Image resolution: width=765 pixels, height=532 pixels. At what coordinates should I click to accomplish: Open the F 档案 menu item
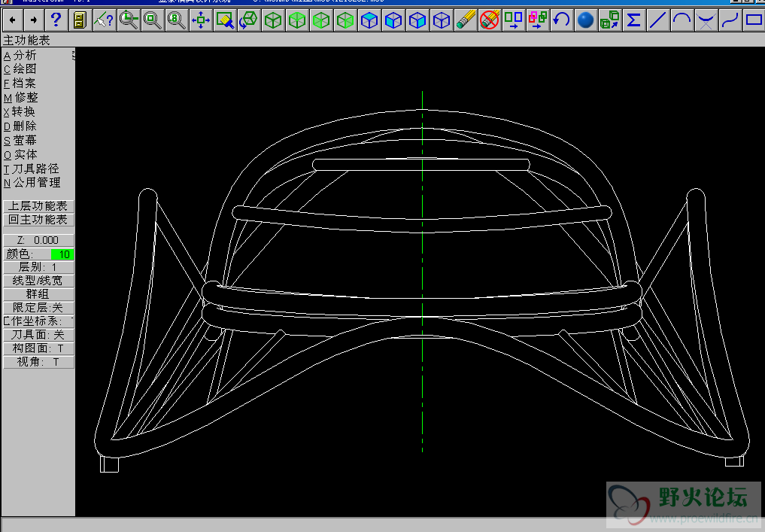click(x=20, y=83)
